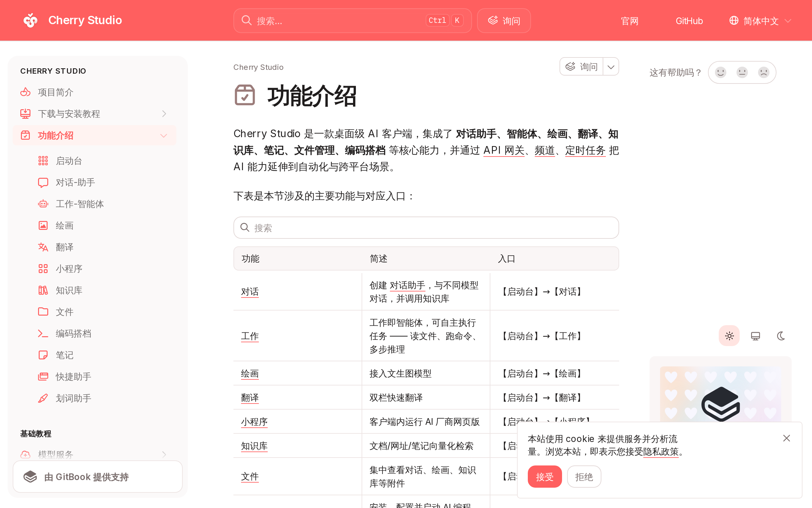Open 小程序 link in table

coord(254,422)
